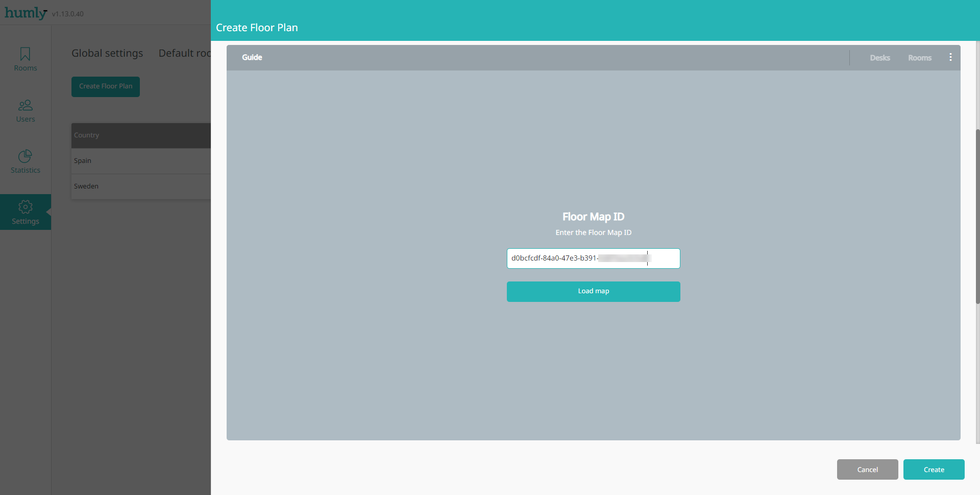Focus the Floor Map ID input field
The height and width of the screenshot is (495, 980).
(593, 258)
